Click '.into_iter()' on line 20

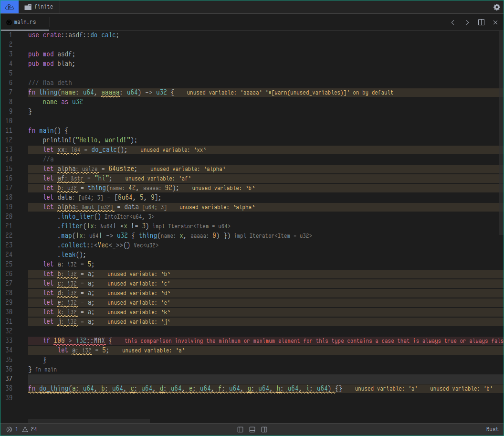click(79, 216)
